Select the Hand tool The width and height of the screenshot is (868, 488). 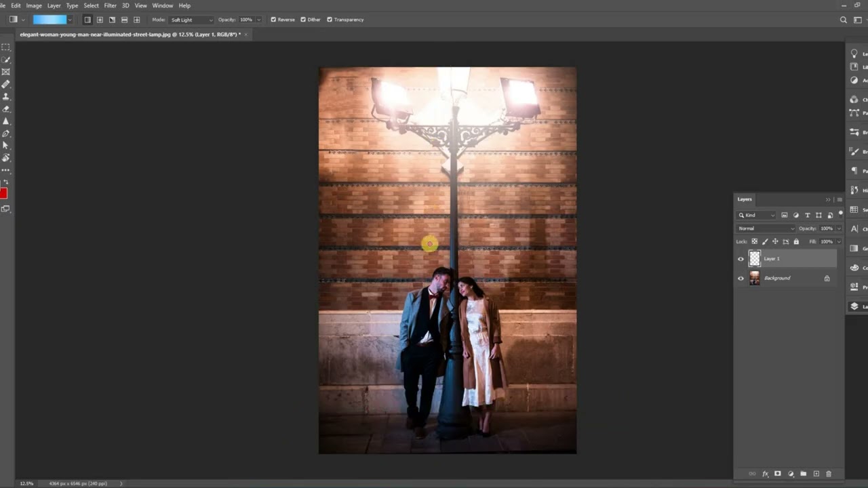5,157
